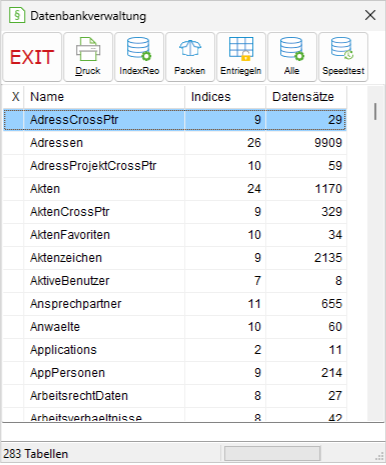Click record count 655 for Ansprechpartner
The image size is (386, 465).
click(332, 304)
